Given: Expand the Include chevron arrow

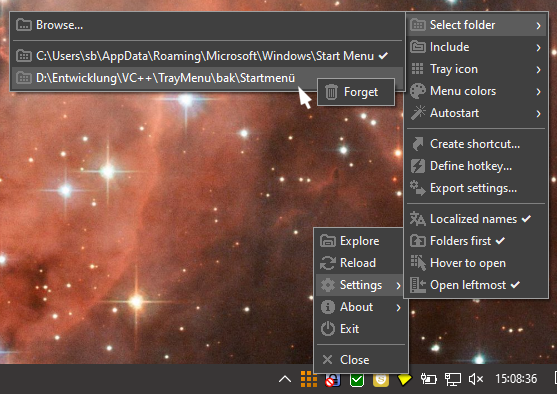Looking at the screenshot, I should (539, 47).
